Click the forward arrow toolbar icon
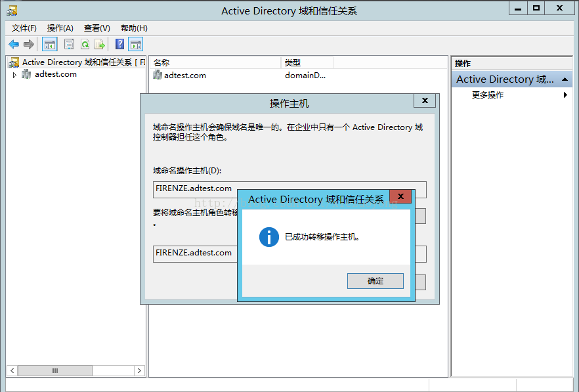 [29, 45]
